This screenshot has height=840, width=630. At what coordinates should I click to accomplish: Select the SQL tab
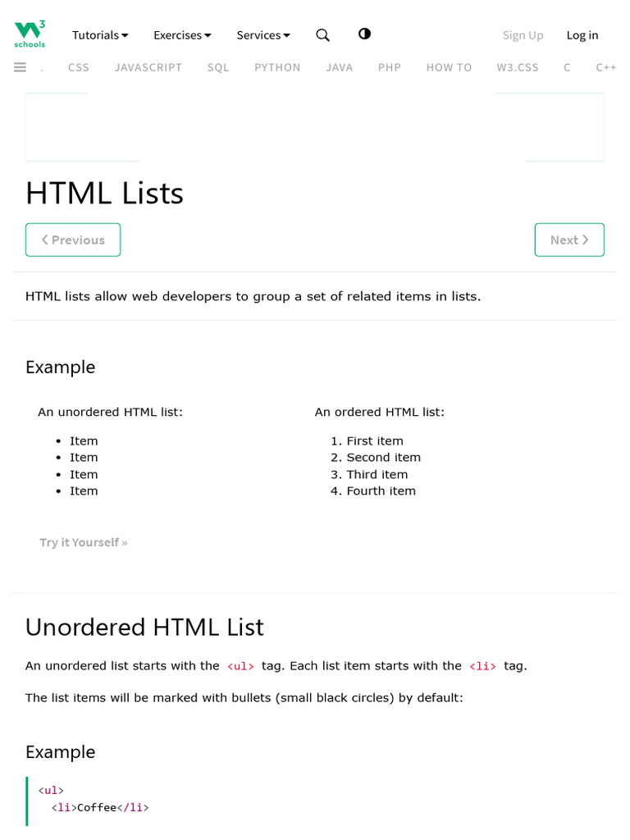point(218,67)
